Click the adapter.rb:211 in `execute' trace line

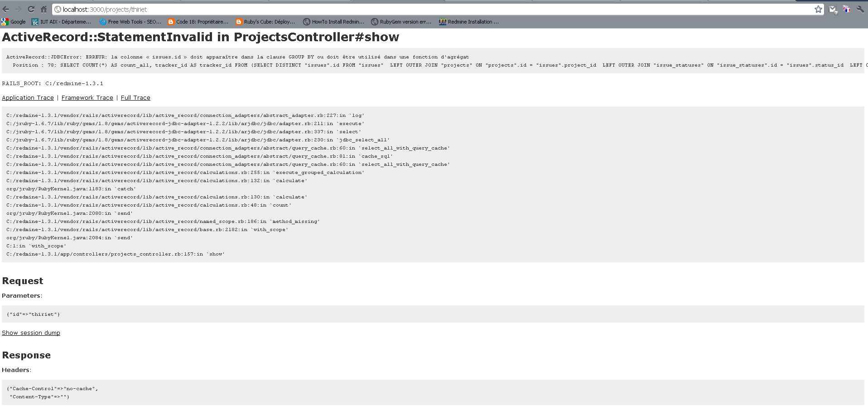tap(185, 124)
